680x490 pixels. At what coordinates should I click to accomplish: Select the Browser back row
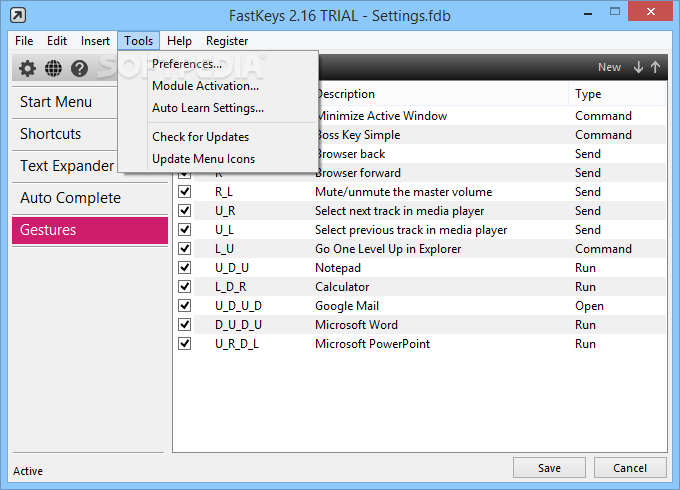pos(491,154)
